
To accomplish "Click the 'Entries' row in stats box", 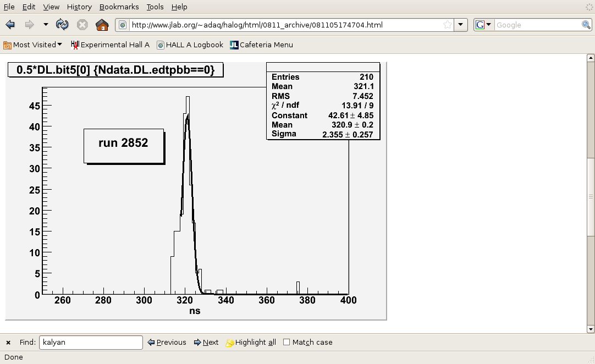I will (323, 77).
